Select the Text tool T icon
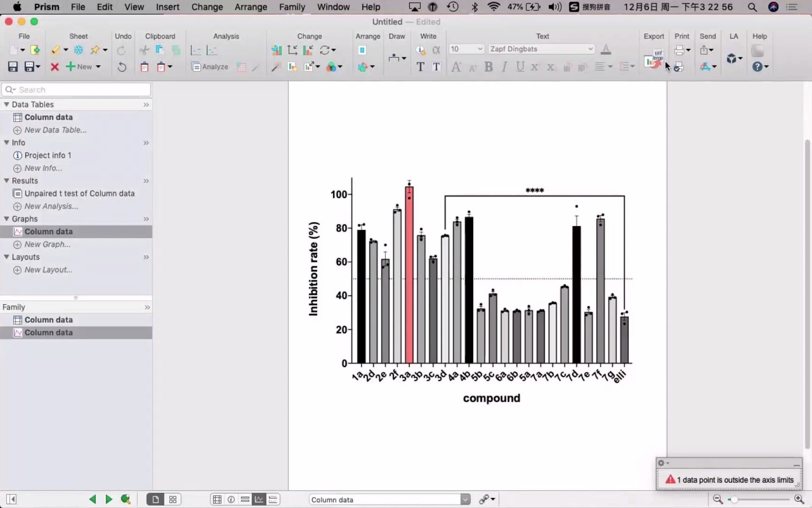The width and height of the screenshot is (812, 508). pyautogui.click(x=421, y=67)
